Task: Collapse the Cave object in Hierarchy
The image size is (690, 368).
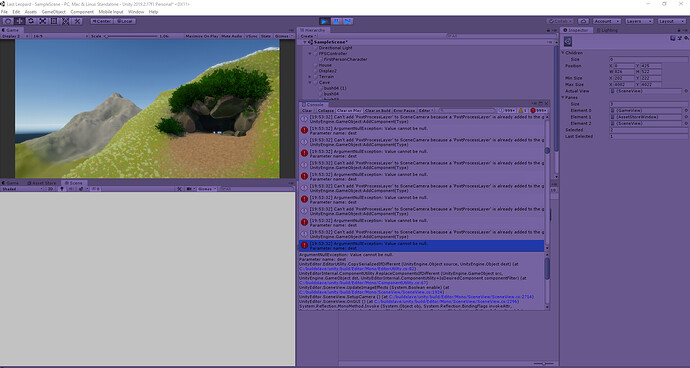Action: coord(310,82)
